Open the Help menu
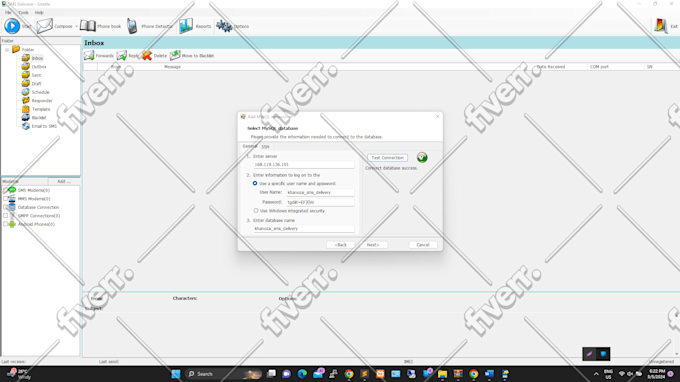The height and width of the screenshot is (382, 680). tap(39, 13)
